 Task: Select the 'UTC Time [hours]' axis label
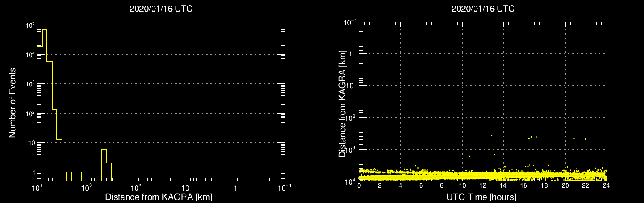[482, 197]
